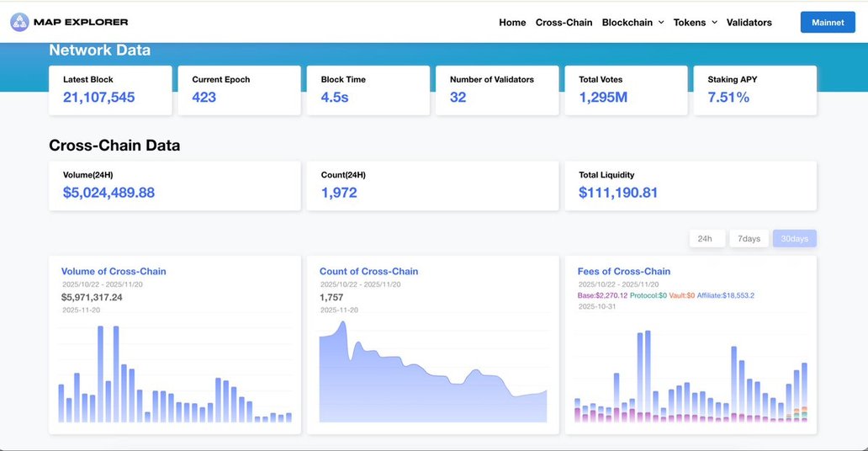Click the Tokens menu chevron arrow
Screen dimensions: 868x451
click(714, 23)
